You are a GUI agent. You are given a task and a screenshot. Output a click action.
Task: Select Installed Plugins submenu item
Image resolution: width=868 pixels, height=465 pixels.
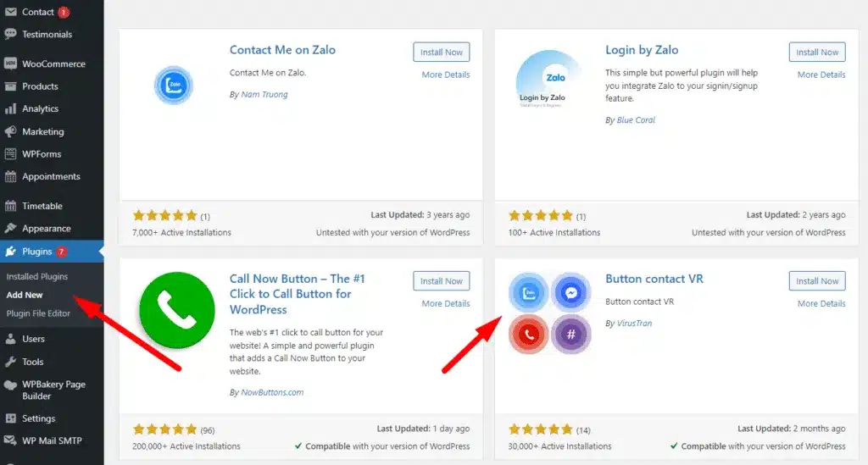click(x=37, y=276)
